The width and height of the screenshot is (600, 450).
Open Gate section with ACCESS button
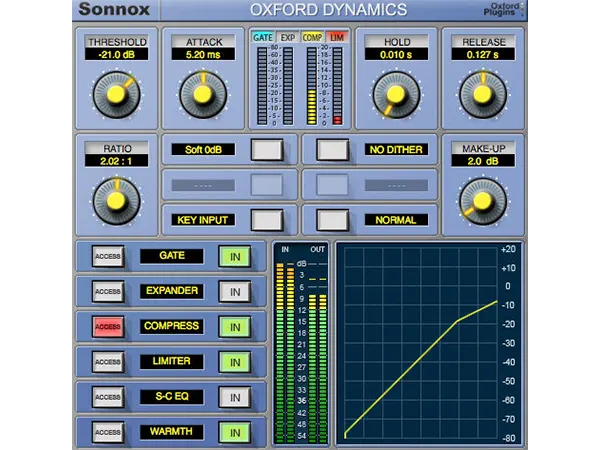(x=108, y=256)
